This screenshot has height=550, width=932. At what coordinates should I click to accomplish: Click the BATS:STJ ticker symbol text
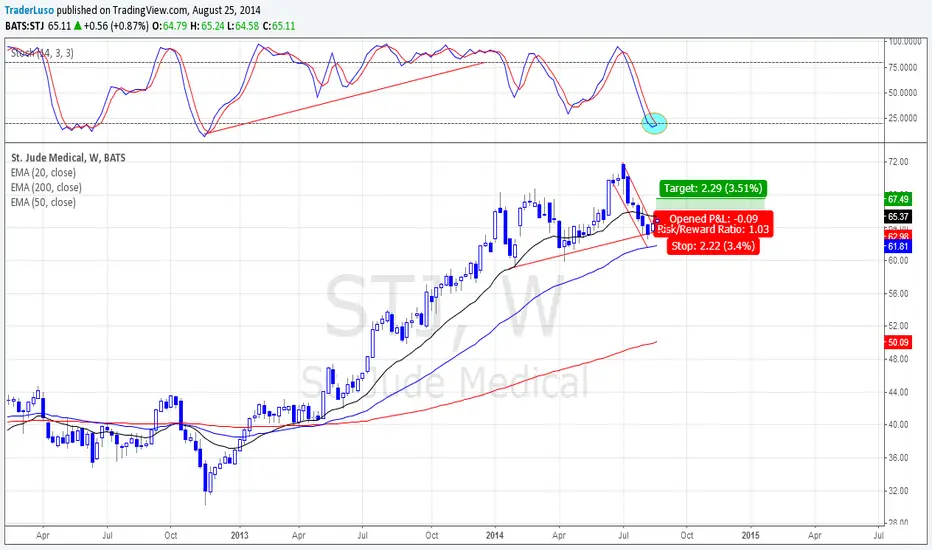point(25,26)
